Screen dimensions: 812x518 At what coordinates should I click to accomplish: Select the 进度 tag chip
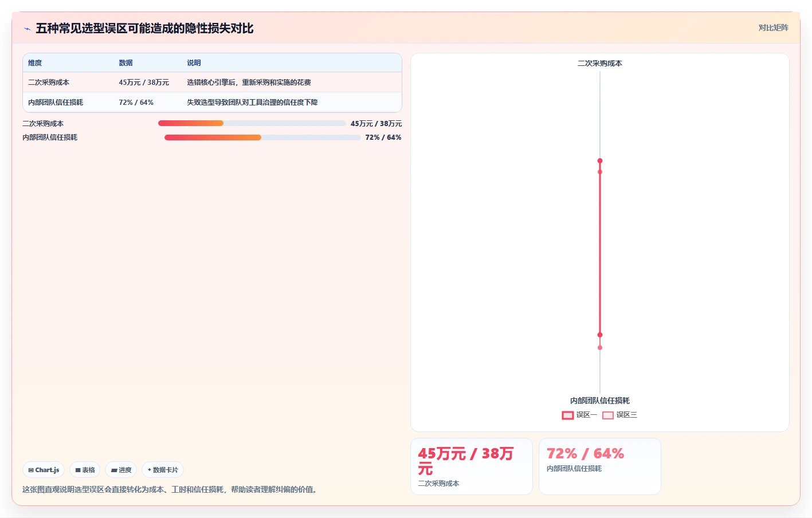coord(121,470)
